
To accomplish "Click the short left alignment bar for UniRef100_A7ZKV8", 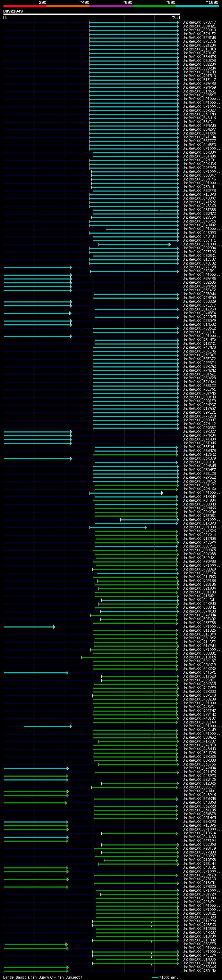I will pyautogui.click(x=37, y=267).
